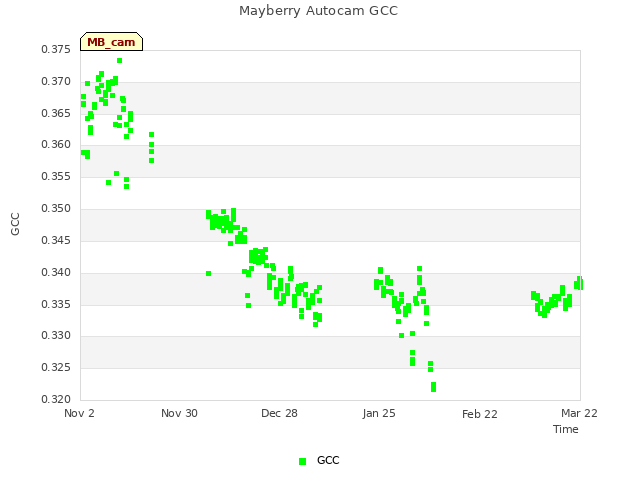
Task: Click the 0.350 y-axis value
Action: [56, 208]
